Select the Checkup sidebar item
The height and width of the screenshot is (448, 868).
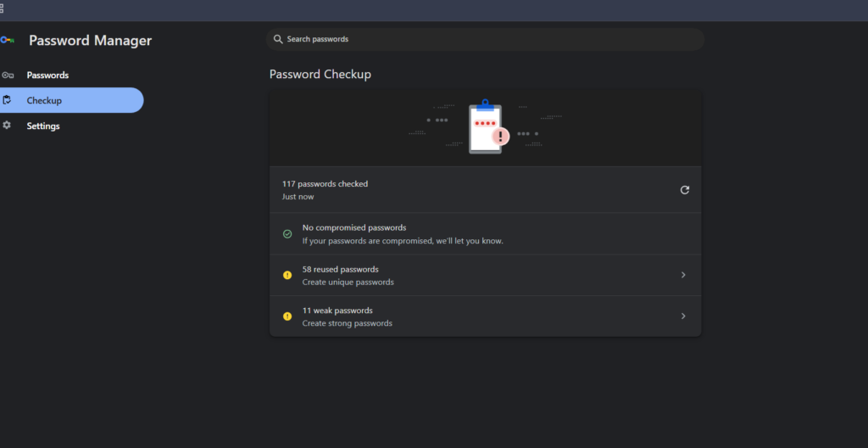click(x=72, y=100)
